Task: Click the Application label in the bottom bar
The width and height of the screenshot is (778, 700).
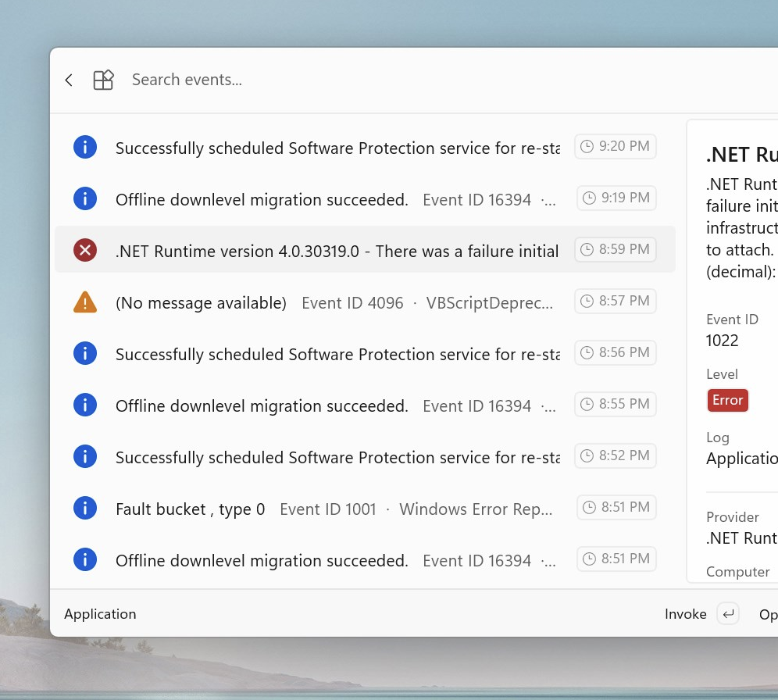Action: [x=100, y=614]
